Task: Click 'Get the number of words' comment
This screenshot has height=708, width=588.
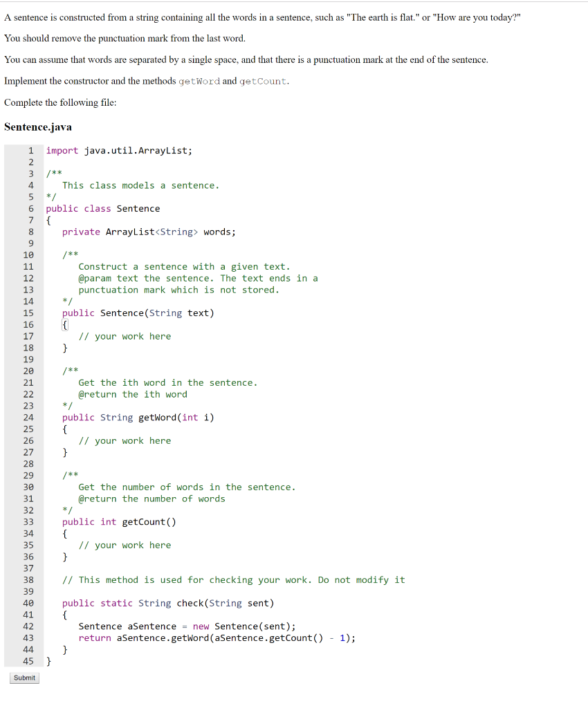Action: coord(187,487)
